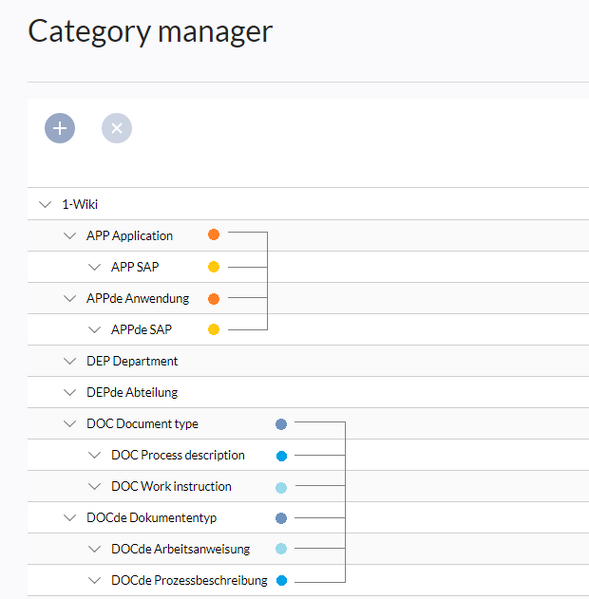Select the DOCde Prozessbeschreibung category
Image resolution: width=589 pixels, height=599 pixels.
189,580
